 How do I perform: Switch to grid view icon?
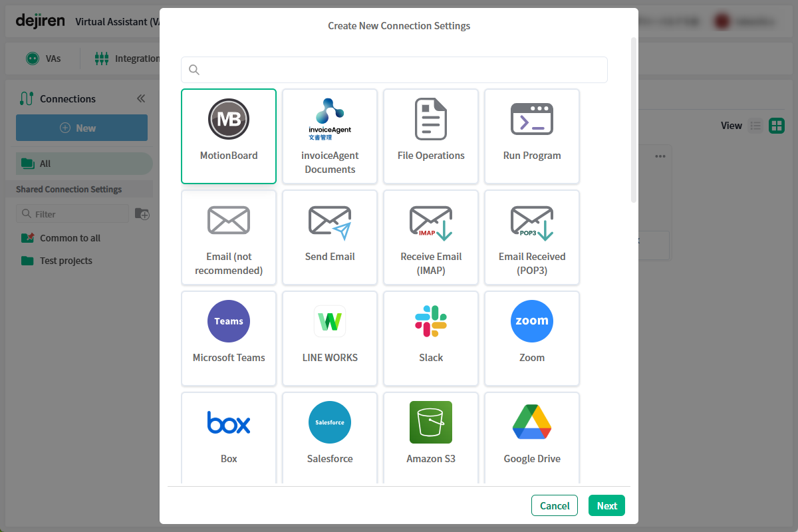coord(777,126)
